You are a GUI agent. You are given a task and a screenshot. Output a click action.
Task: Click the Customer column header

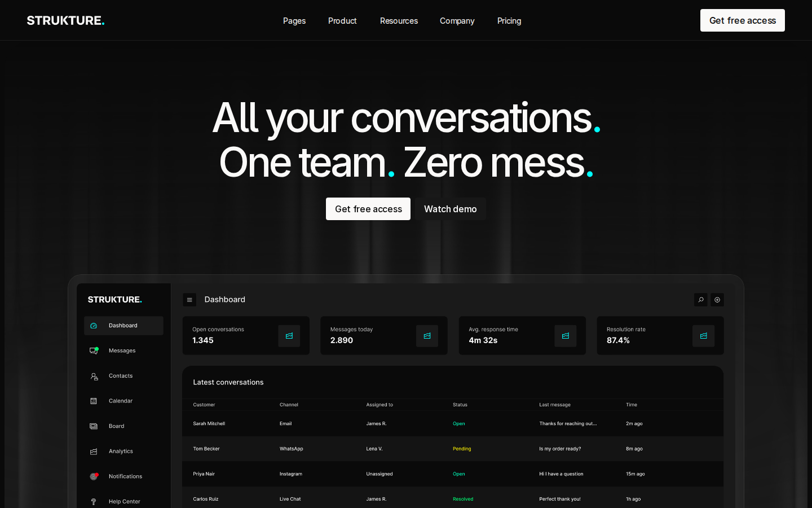[204, 405]
